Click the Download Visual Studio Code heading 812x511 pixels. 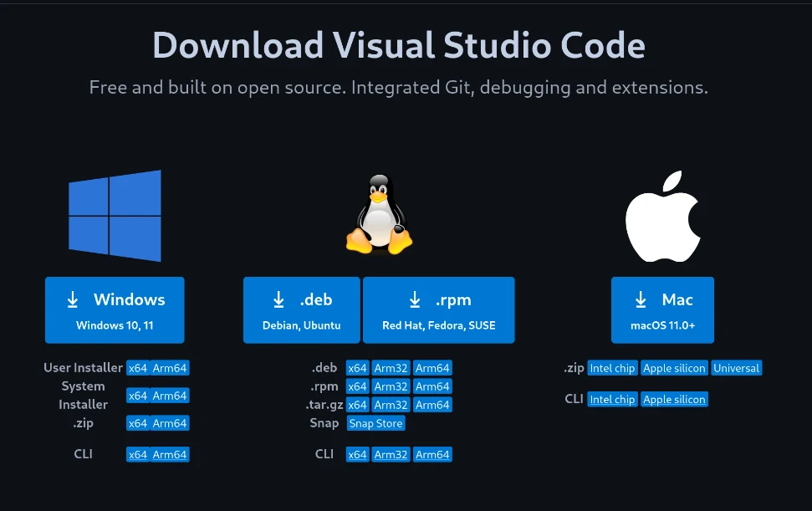[x=399, y=45]
